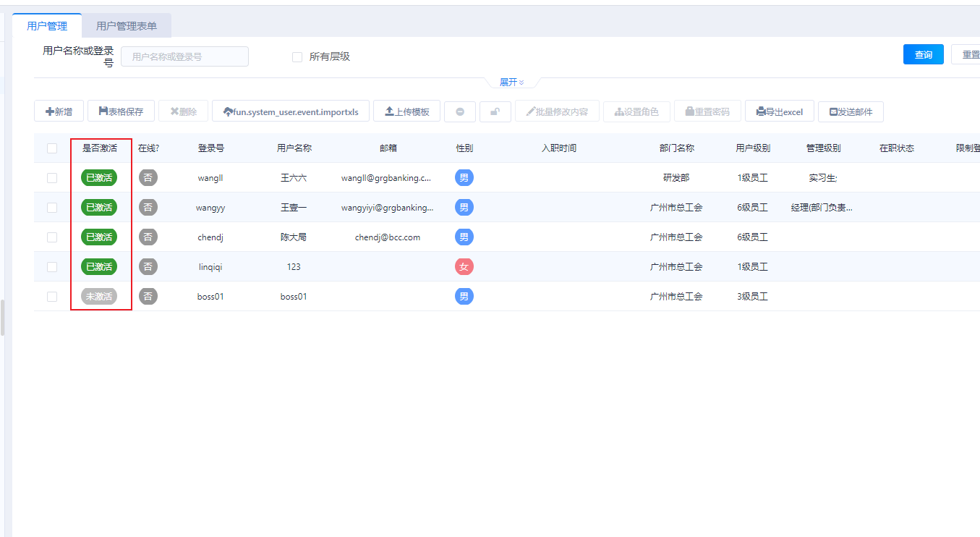The height and width of the screenshot is (537, 980).
Task: Click the chendj@bcc.com email cell
Action: (x=388, y=237)
